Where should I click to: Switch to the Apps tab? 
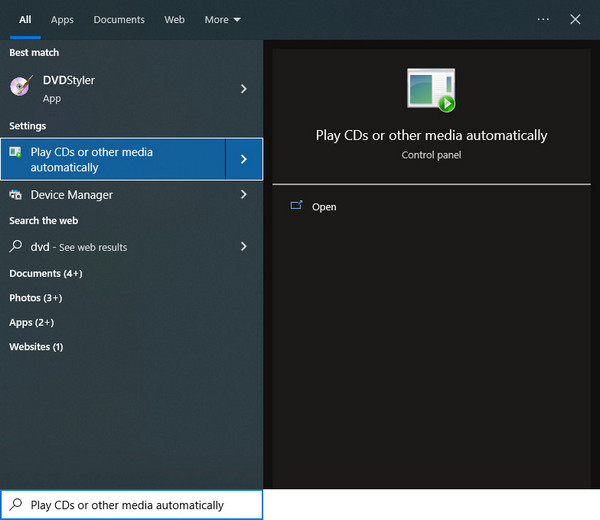(62, 20)
